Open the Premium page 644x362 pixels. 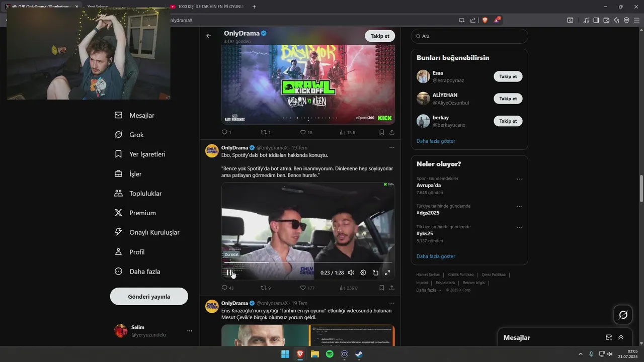pos(135,213)
